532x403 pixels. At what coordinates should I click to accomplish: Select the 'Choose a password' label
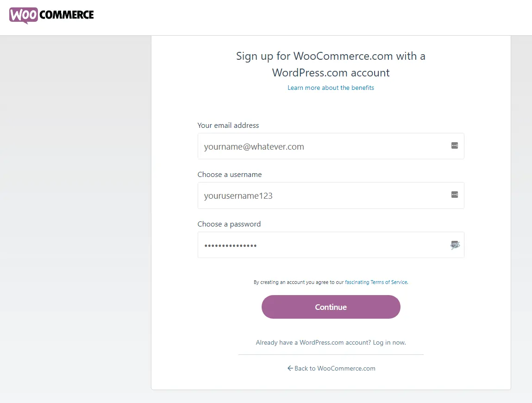pos(229,224)
